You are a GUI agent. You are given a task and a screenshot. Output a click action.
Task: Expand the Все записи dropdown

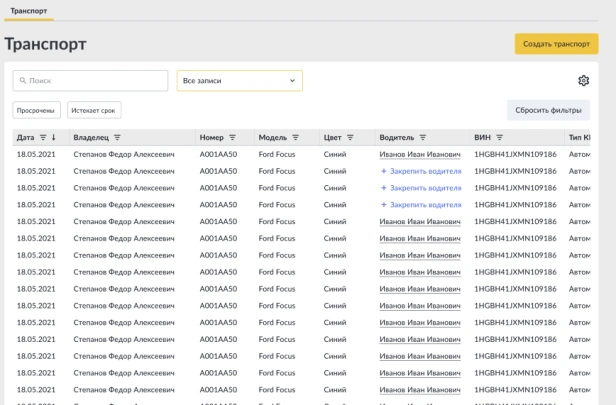tap(240, 81)
